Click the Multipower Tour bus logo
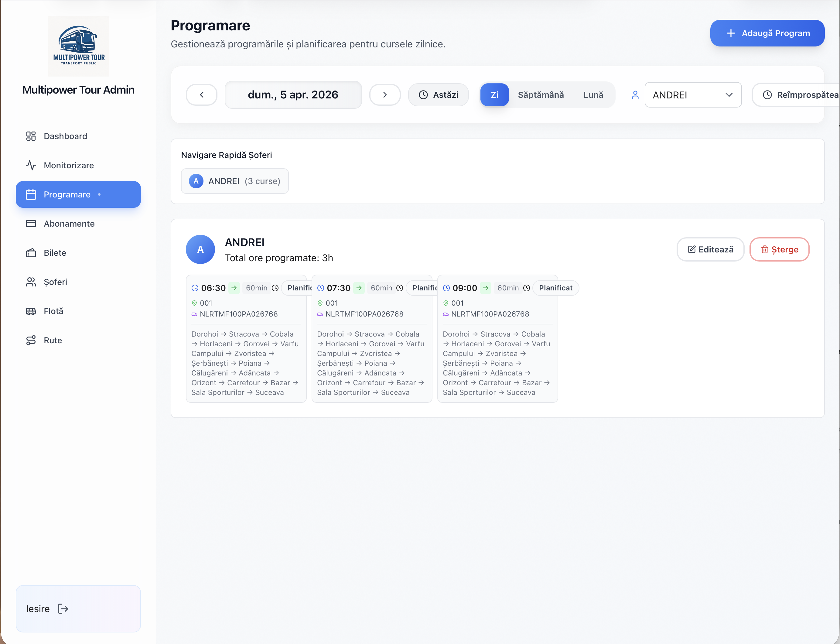This screenshot has width=840, height=644. (x=78, y=46)
